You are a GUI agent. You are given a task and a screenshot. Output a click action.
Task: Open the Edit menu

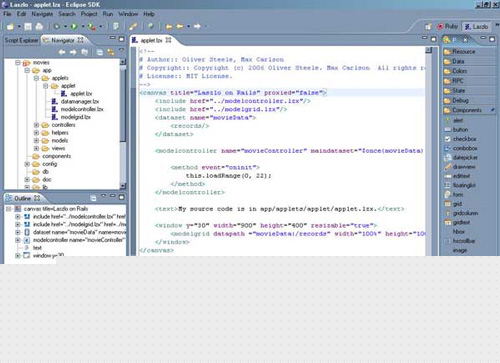point(21,14)
